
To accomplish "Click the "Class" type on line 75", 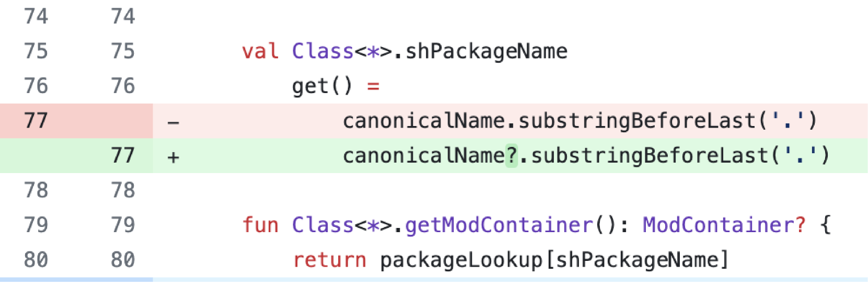I will click(x=322, y=51).
